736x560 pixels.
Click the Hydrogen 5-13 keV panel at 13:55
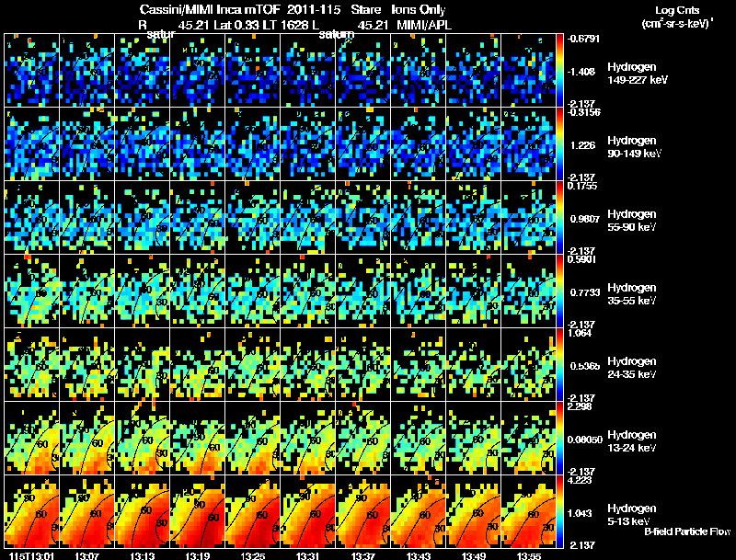click(x=528, y=511)
